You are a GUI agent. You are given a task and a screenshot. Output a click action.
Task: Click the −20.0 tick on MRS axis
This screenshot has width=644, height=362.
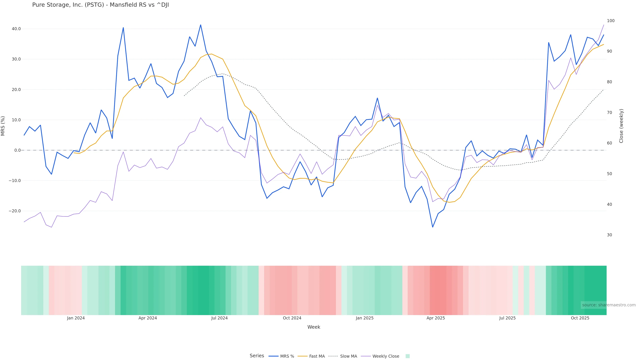pyautogui.click(x=15, y=211)
